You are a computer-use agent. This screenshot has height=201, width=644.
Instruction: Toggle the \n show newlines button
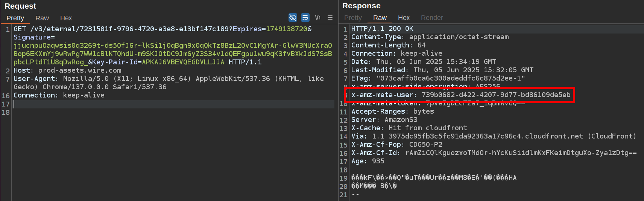tap(318, 18)
